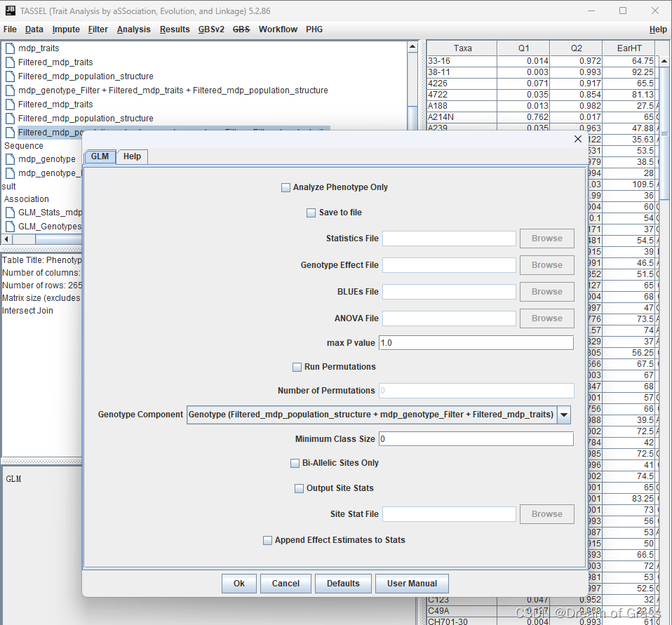Image resolution: width=672 pixels, height=625 pixels.
Task: Click the Cancel button
Action: (x=286, y=584)
